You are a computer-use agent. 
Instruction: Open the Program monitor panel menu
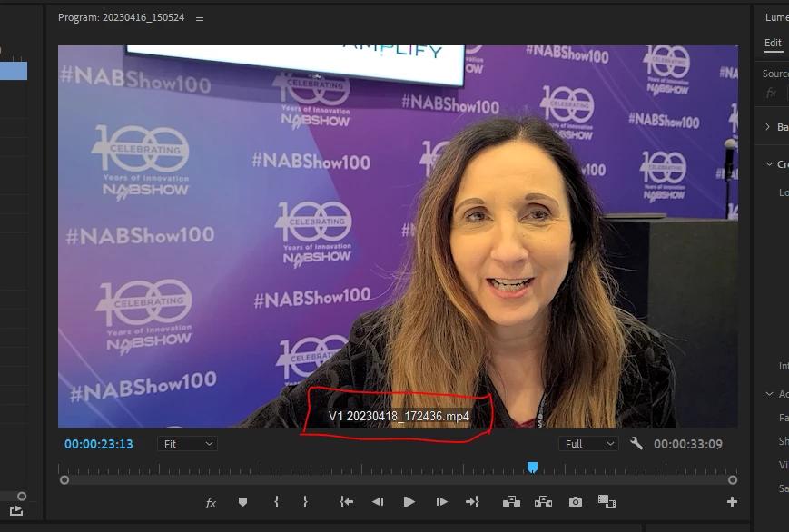200,17
